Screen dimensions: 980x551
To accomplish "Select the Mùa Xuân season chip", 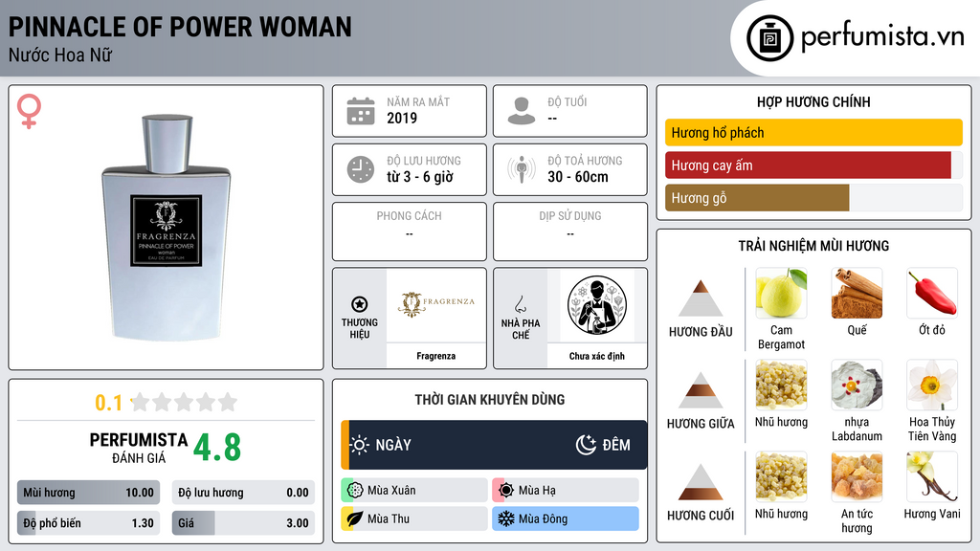I will 414,490.
